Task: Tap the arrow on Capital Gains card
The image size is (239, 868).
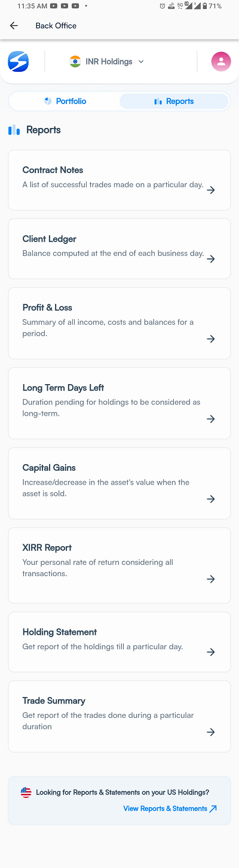Action: [x=211, y=499]
